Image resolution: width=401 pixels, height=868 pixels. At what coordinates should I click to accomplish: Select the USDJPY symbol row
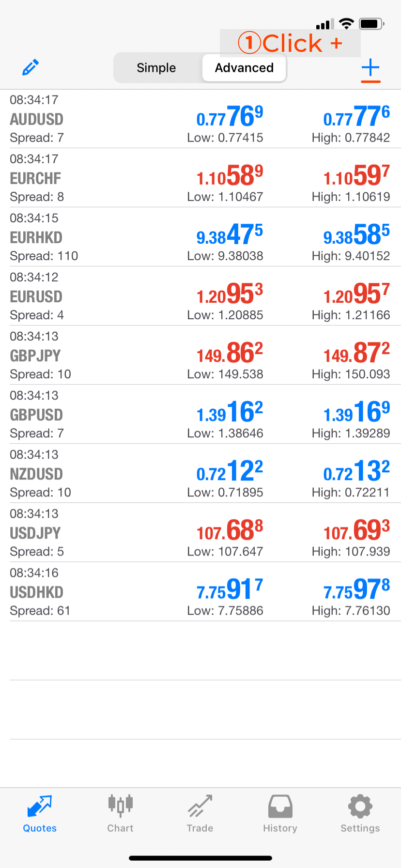[x=200, y=532]
